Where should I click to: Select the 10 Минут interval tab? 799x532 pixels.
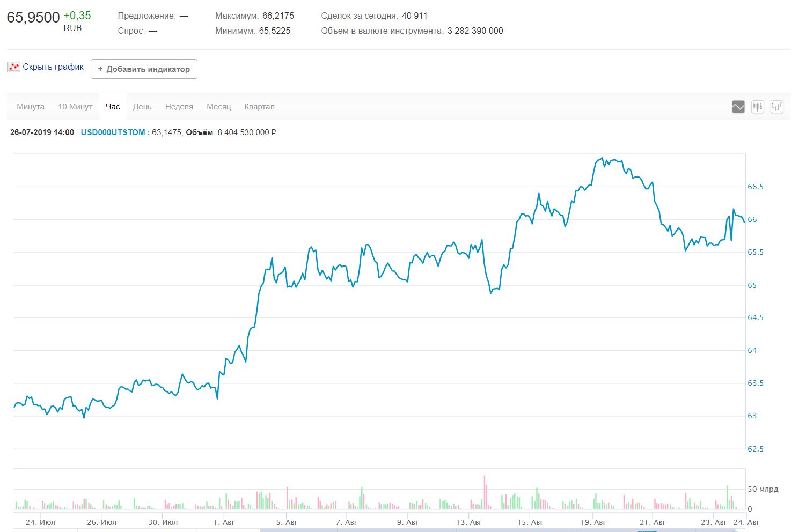75,107
